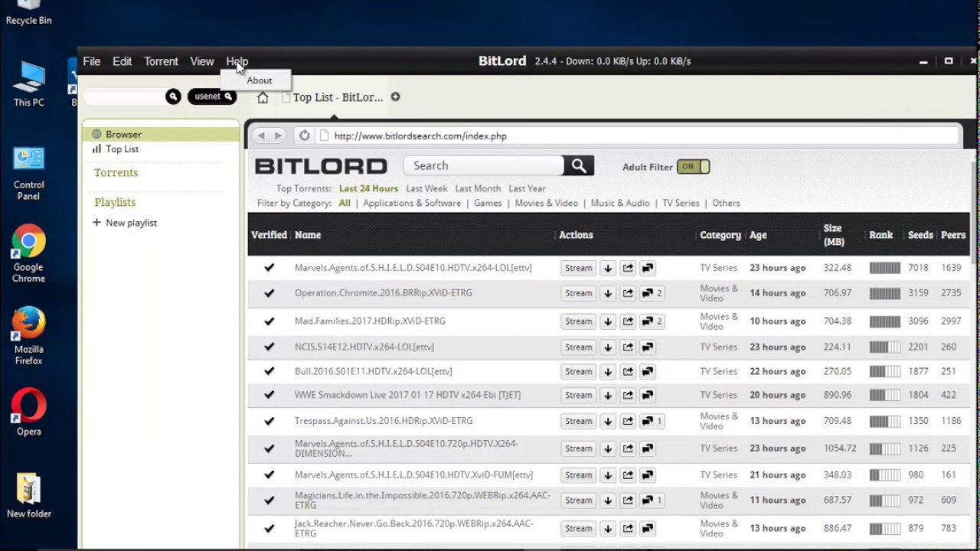
Task: Filter top torrents by Last Month
Action: tap(478, 188)
